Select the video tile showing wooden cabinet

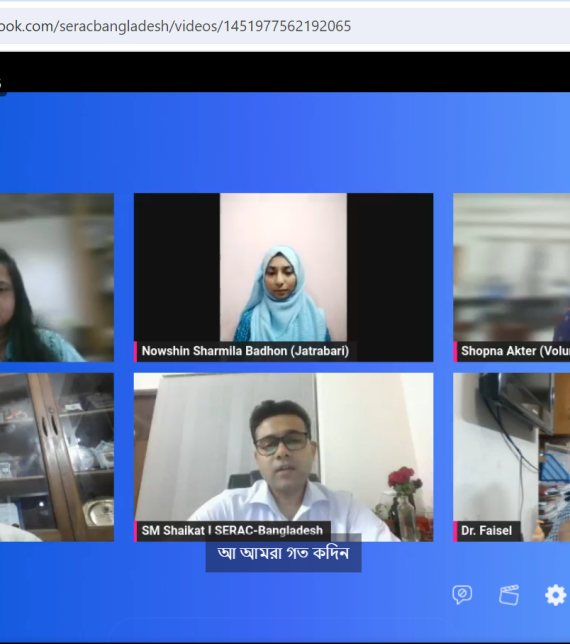tap(57, 457)
